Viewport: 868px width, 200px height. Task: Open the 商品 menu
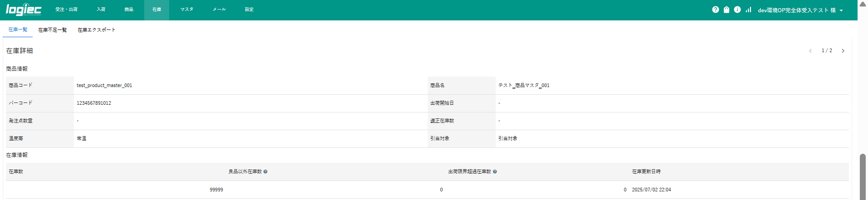tap(129, 10)
